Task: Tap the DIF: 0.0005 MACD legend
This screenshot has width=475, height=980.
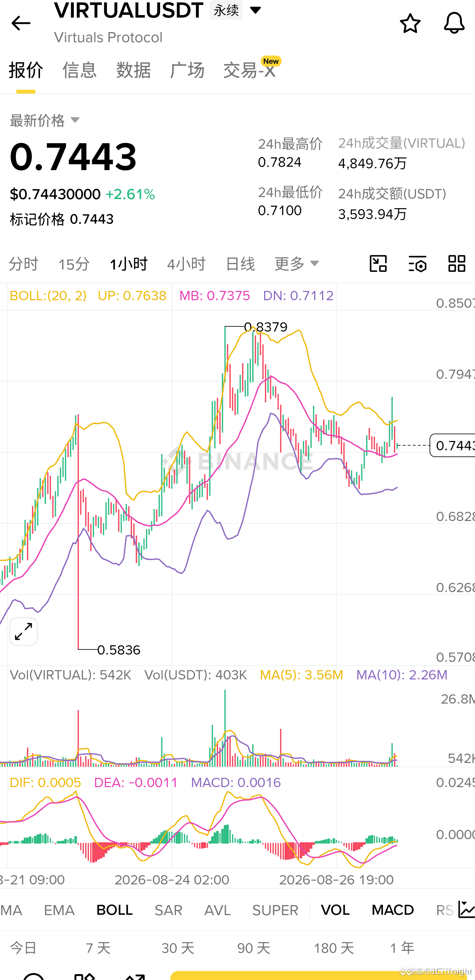Action: pos(45,782)
